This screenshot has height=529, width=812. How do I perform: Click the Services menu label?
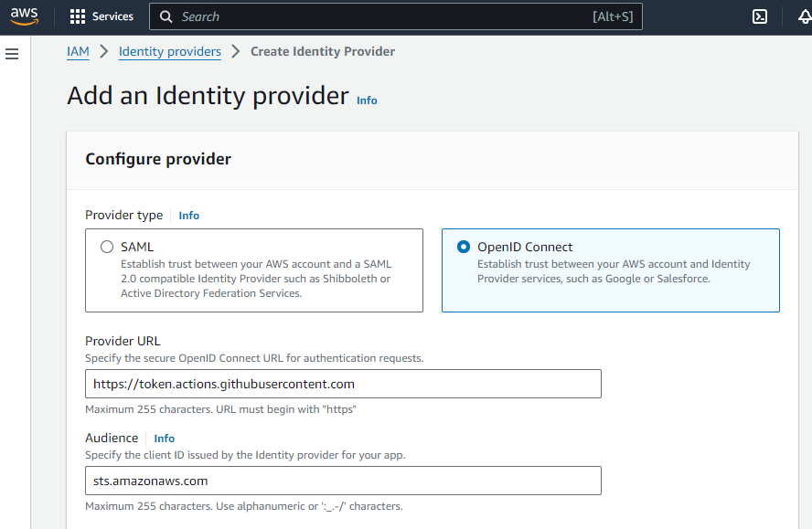click(112, 16)
